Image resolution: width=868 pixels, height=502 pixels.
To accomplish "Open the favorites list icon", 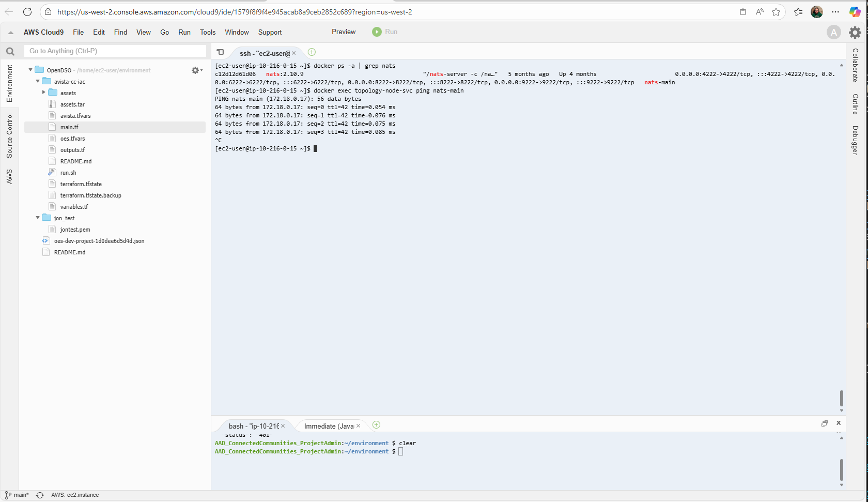I will [798, 12].
